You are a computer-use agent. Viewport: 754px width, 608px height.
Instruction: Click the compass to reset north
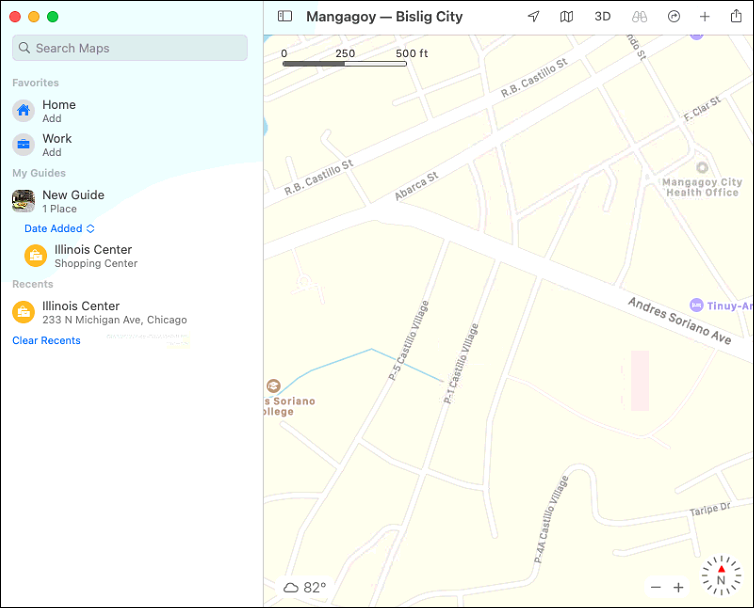721,577
